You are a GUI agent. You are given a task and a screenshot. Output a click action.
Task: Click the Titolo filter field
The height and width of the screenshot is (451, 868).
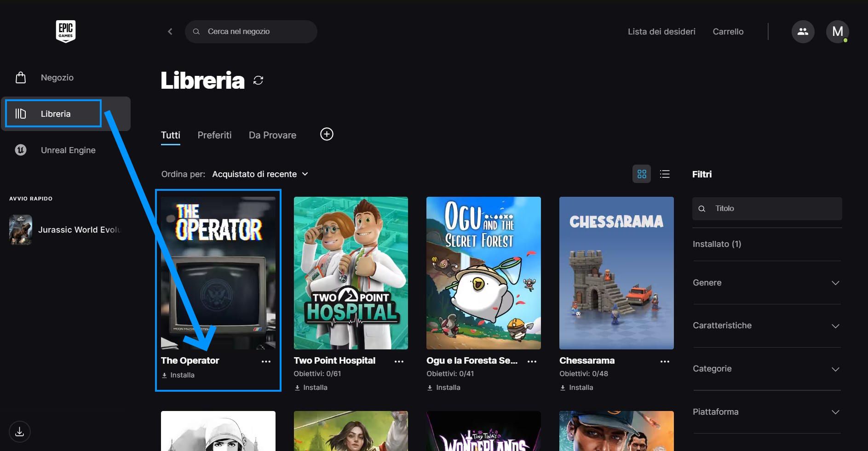point(767,209)
